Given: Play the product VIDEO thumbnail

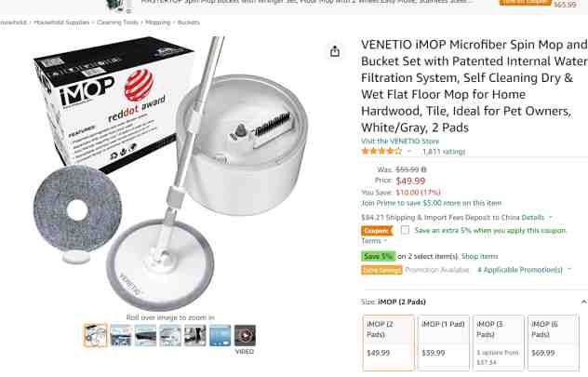Looking at the screenshot, I should (x=245, y=335).
